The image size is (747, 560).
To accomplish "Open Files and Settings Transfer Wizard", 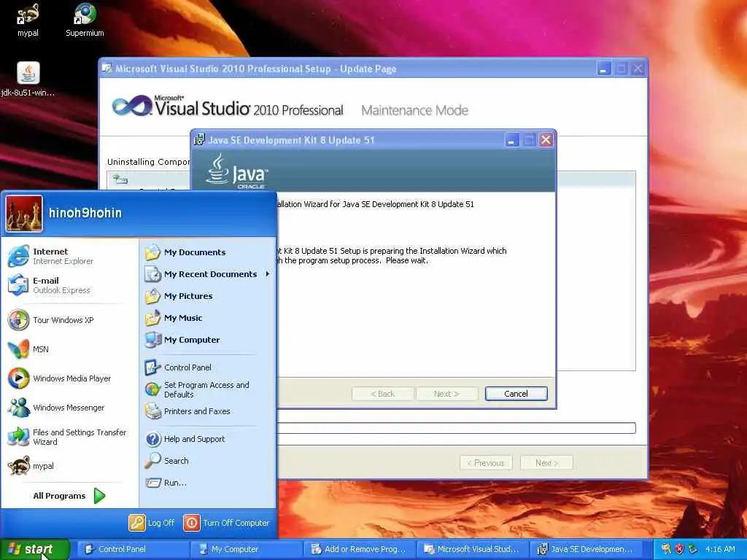I will [69, 437].
